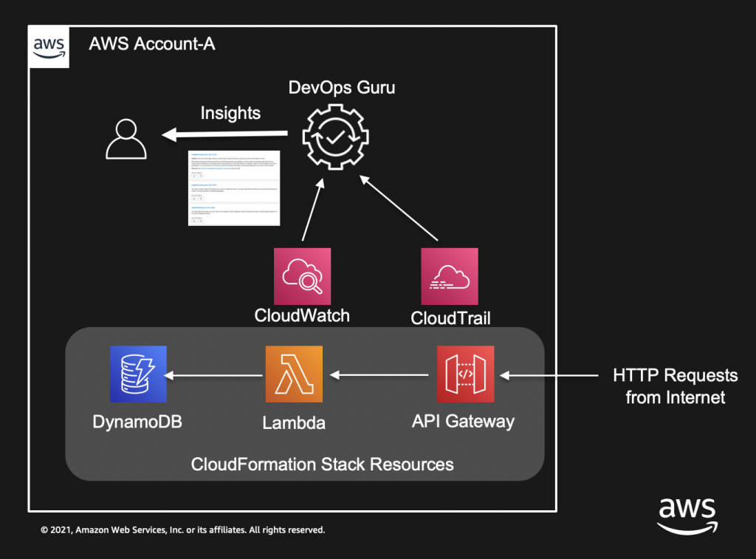
Task: Click "CloudFormation Stack Resources" caption
Action: (x=323, y=464)
